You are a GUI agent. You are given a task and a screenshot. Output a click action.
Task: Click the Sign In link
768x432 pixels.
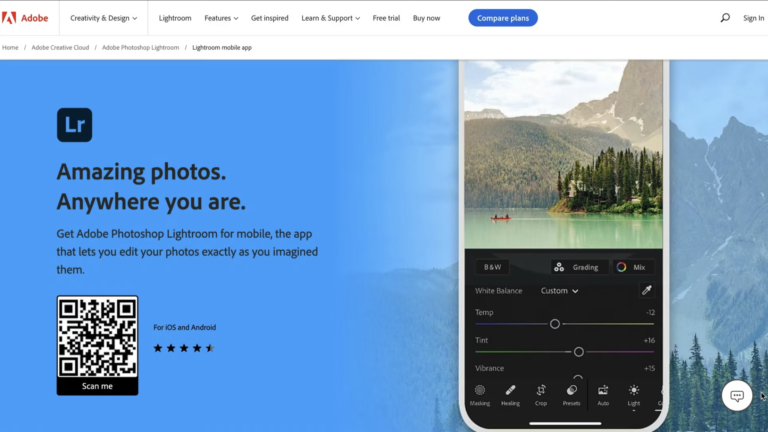(753, 18)
